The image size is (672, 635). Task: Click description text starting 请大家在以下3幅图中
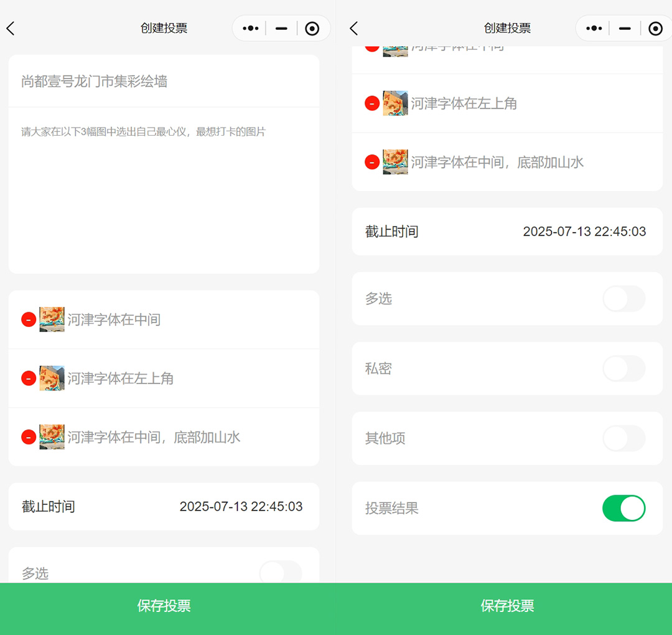[x=143, y=132]
